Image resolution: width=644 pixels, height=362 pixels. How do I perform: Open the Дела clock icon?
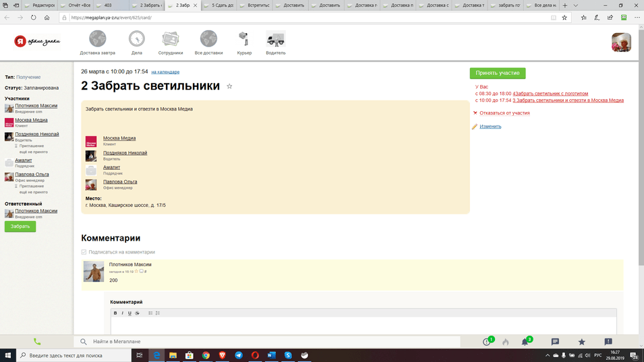pyautogui.click(x=137, y=39)
